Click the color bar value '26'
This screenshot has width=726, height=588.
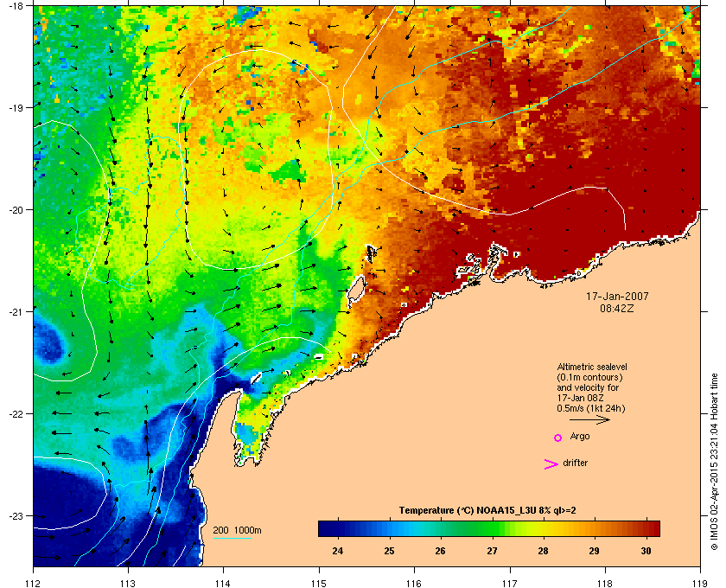click(x=440, y=551)
